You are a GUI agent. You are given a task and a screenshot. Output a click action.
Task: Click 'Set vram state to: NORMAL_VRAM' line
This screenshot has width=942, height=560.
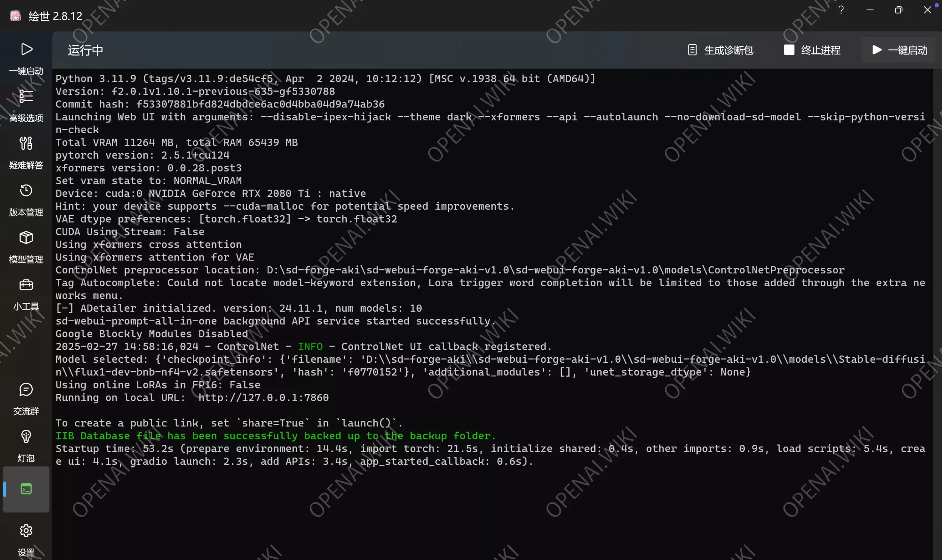[148, 181]
